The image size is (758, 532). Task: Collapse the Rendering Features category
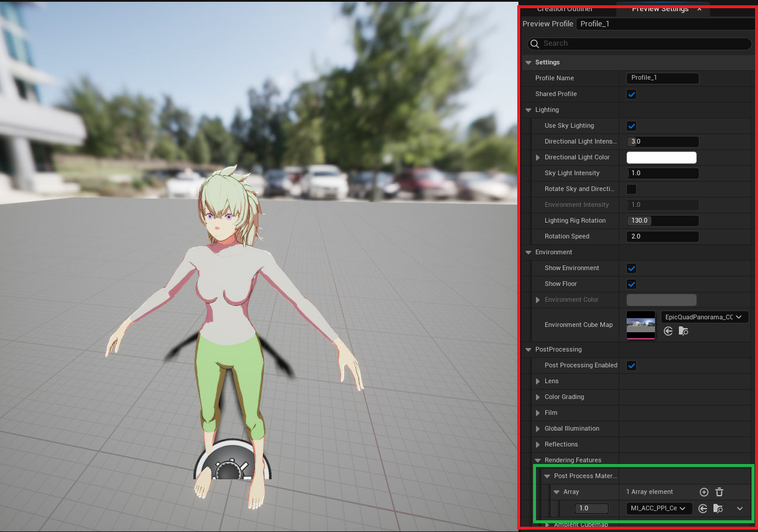pos(538,461)
